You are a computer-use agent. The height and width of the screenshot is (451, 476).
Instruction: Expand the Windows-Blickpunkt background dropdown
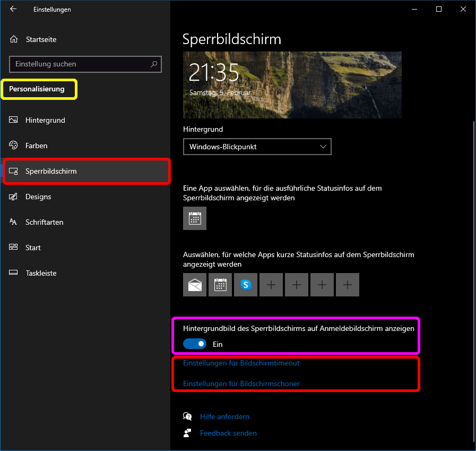pyautogui.click(x=257, y=147)
